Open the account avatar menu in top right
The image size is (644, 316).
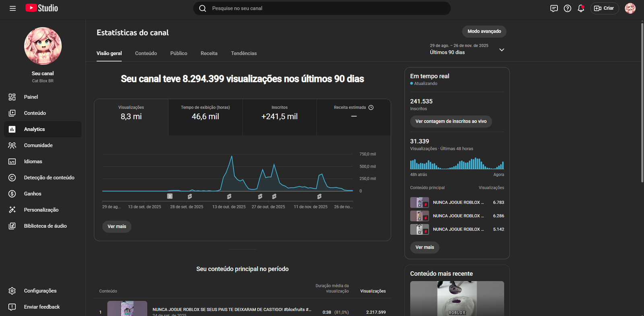click(630, 8)
